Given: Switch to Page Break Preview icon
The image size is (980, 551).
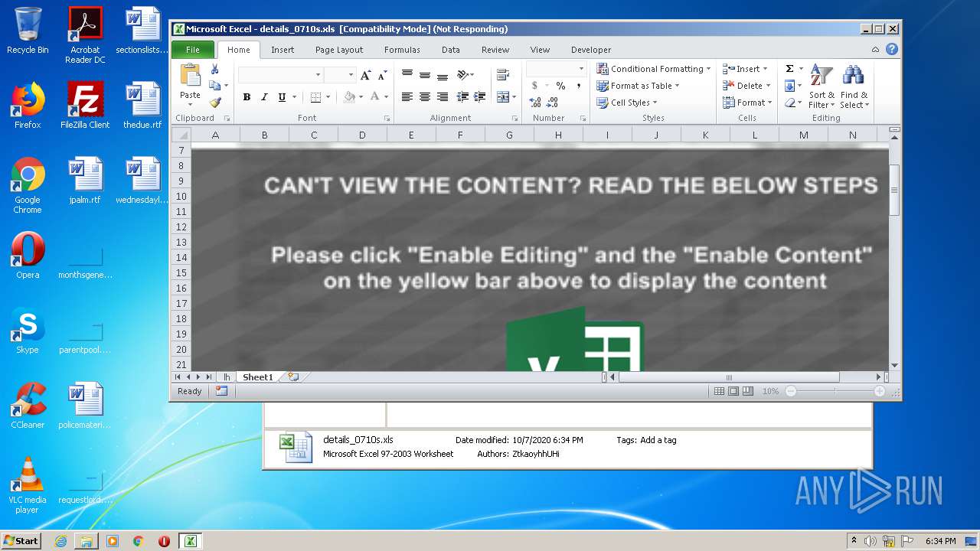Looking at the screenshot, I should pyautogui.click(x=747, y=391).
